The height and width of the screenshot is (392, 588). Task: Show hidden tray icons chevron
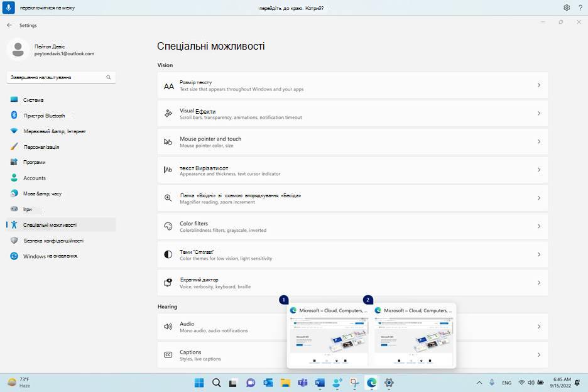coord(479,383)
